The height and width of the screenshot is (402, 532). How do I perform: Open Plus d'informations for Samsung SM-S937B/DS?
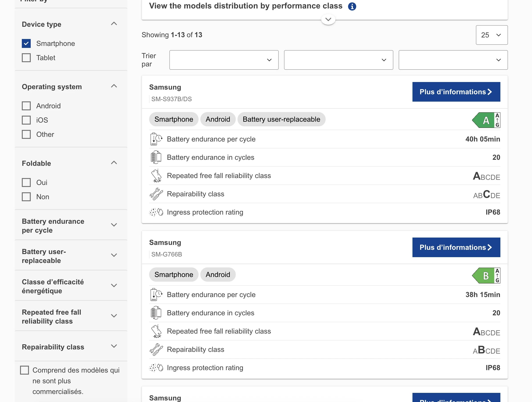[x=456, y=92]
